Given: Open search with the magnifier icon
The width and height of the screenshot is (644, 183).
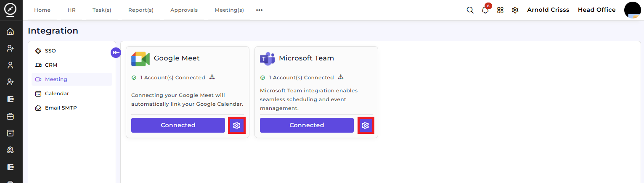Looking at the screenshot, I should point(470,10).
